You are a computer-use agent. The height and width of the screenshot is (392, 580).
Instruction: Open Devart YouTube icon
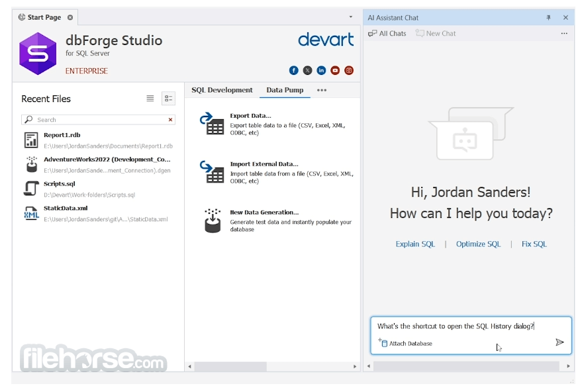(335, 70)
